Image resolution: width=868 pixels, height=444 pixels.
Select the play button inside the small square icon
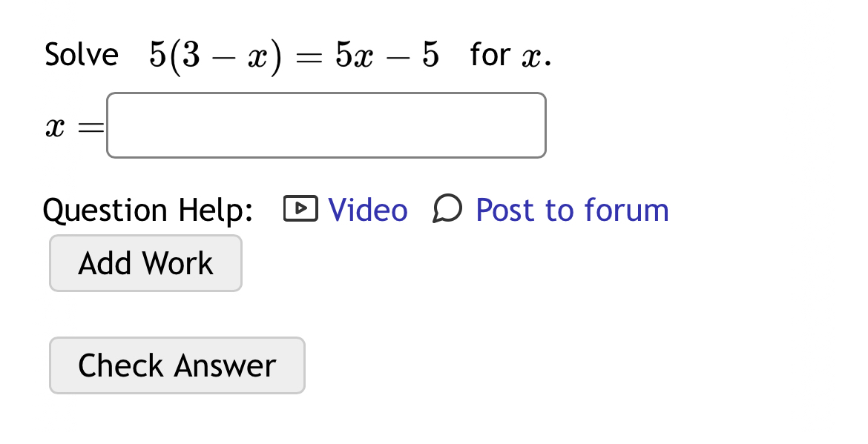pos(301,210)
